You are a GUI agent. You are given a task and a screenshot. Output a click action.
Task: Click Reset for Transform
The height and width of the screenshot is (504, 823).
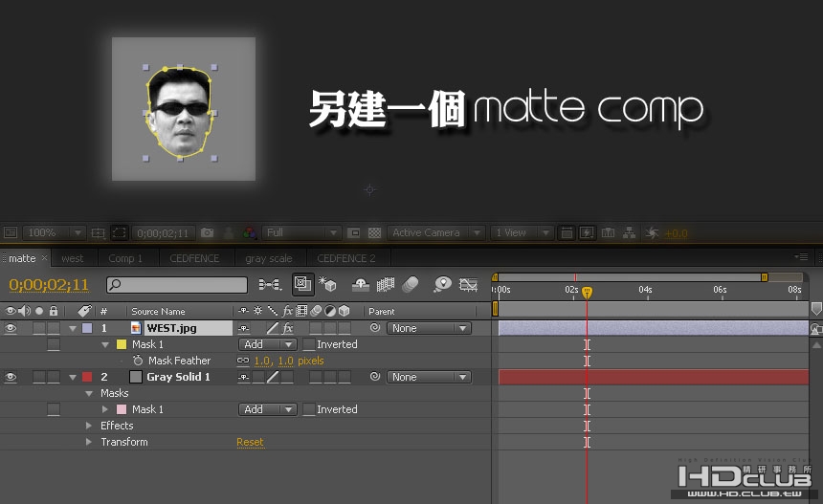(x=250, y=442)
